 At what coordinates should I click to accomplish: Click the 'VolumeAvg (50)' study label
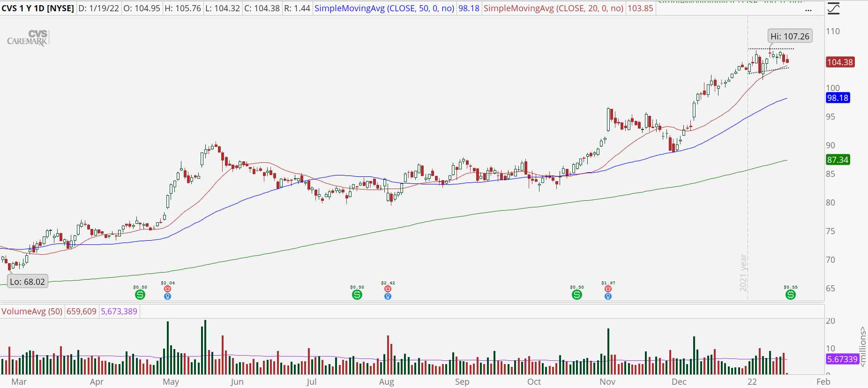[32, 312]
